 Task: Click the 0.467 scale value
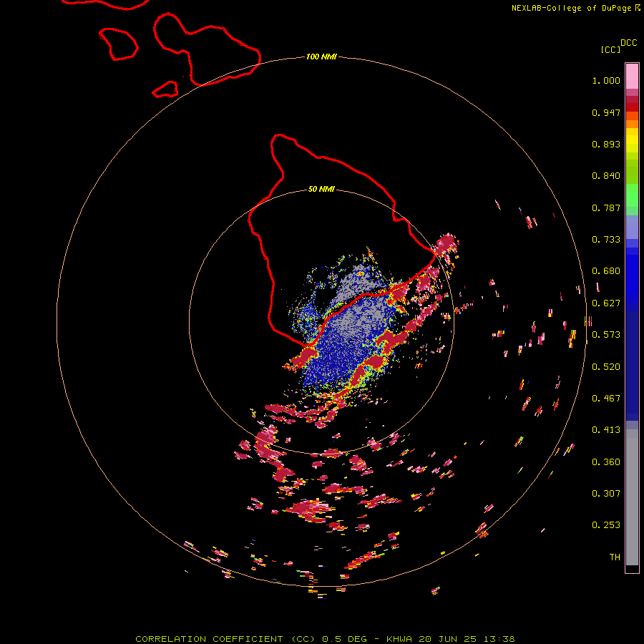coord(606,399)
